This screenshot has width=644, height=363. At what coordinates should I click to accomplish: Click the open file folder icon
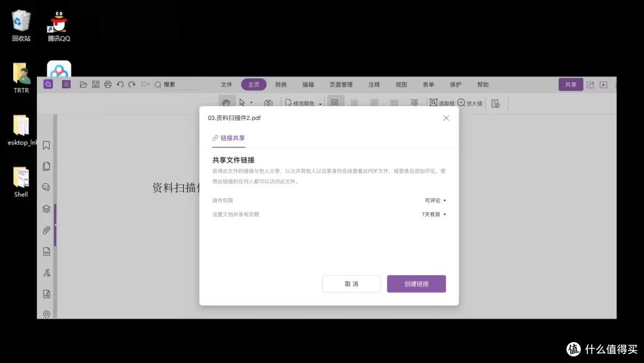[x=83, y=84]
